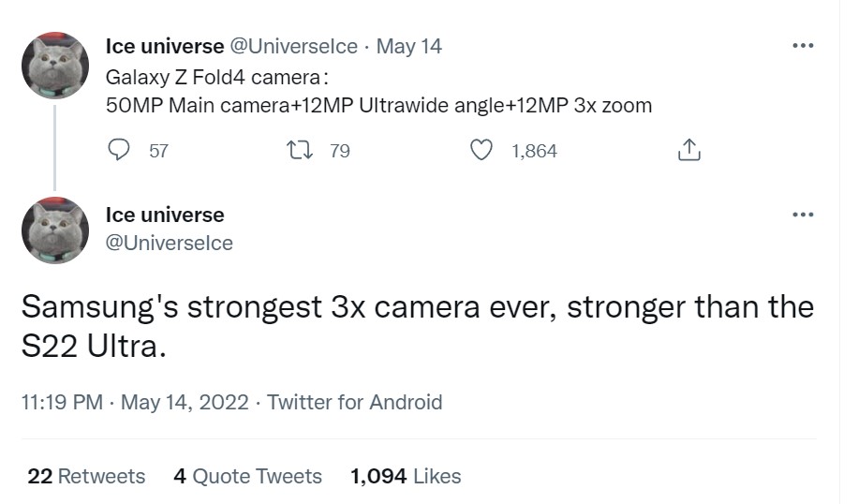858x504 pixels.
Task: Click the May 14 date on the top tweet
Action: [408, 46]
